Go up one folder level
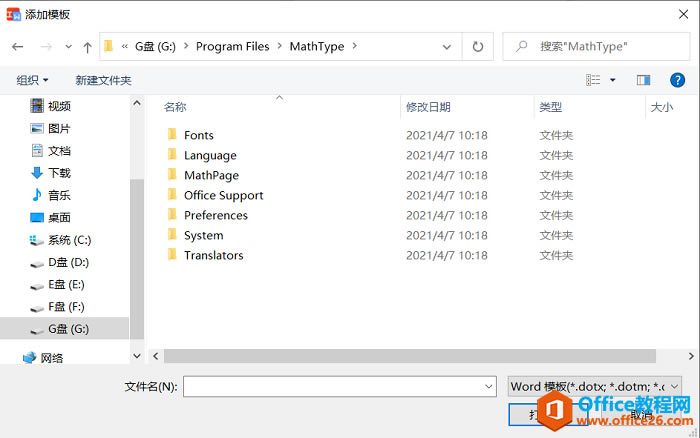Image resolution: width=700 pixels, height=438 pixels. 88,47
